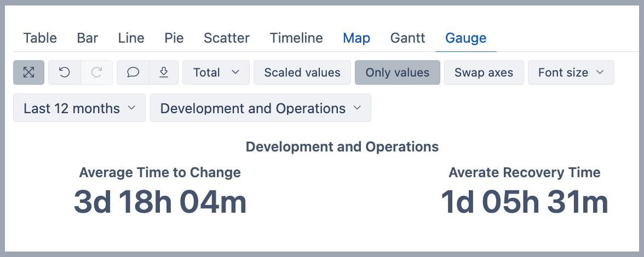Switch to the Table tab

pos(40,38)
